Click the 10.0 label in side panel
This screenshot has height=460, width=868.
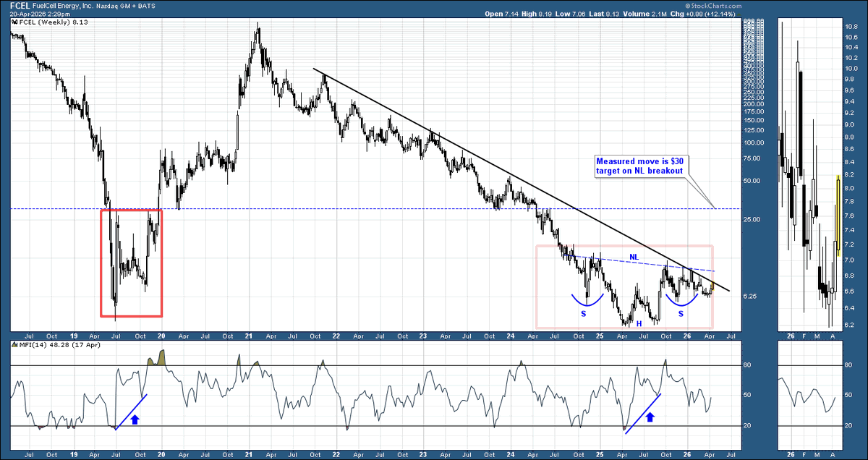click(851, 69)
